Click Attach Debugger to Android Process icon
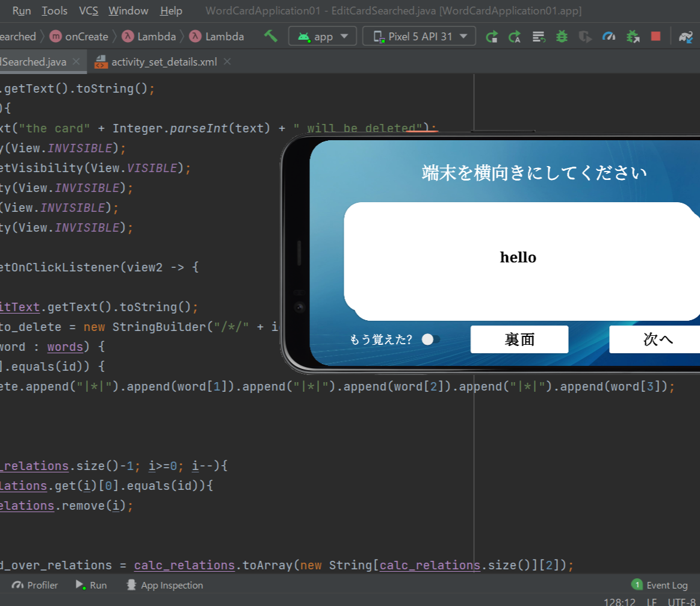 tap(633, 37)
